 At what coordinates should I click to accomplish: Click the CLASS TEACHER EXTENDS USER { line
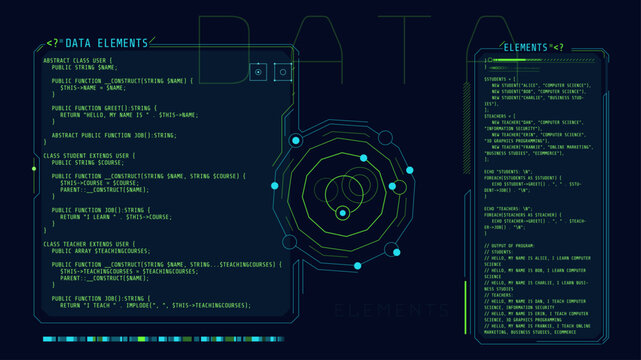click(x=89, y=244)
